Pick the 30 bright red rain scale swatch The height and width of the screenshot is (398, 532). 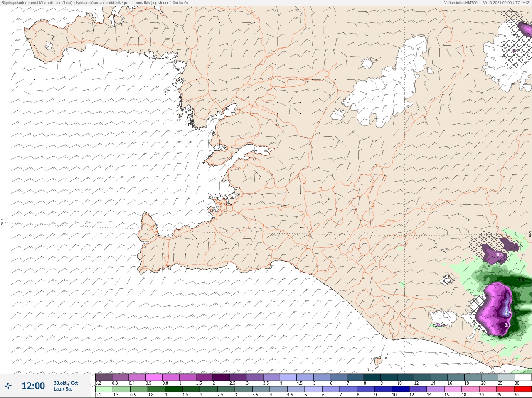pos(523,389)
